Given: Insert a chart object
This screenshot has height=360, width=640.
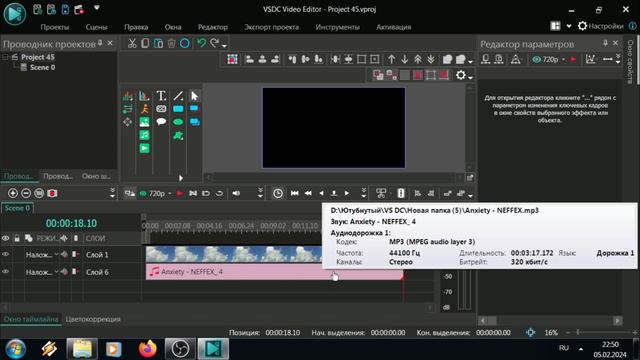Looking at the screenshot, I should point(144,96).
